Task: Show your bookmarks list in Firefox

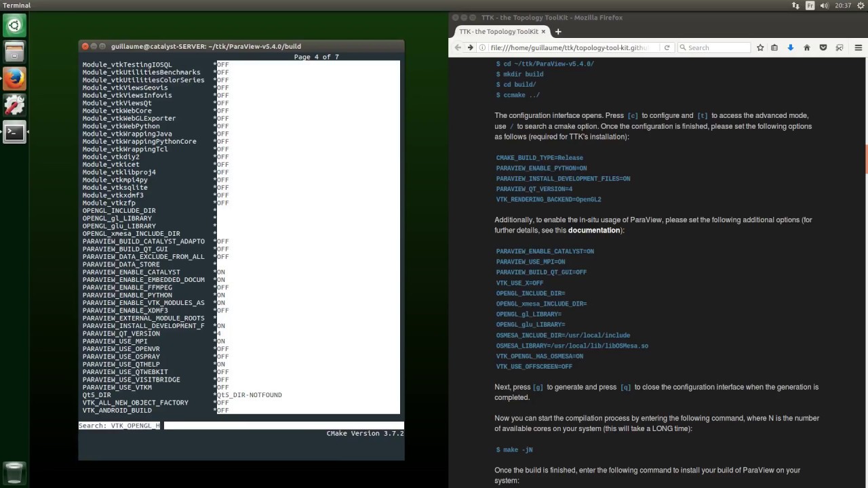Action: 774,47
